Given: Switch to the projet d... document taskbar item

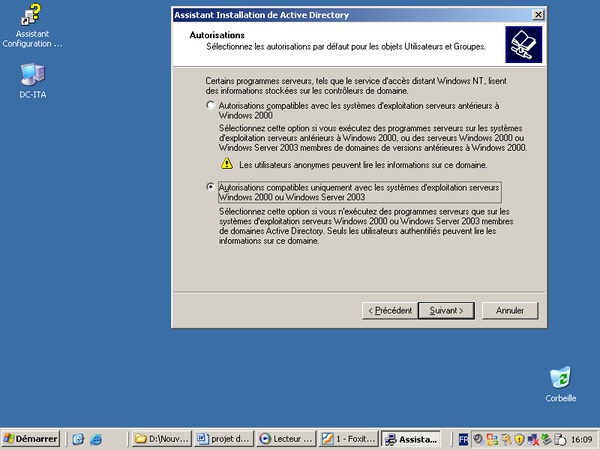Looking at the screenshot, I should pos(223,439).
